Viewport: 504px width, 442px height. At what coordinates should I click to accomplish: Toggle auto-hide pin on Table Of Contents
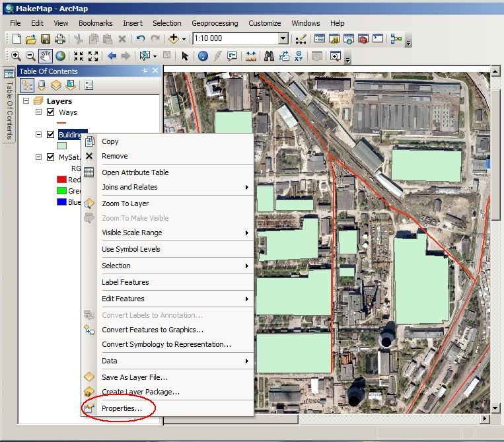[145, 71]
